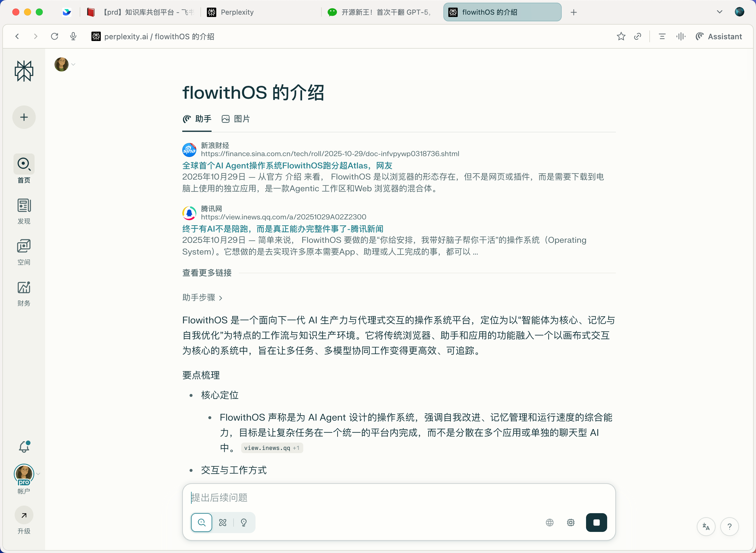756x553 pixels.
Task: Copy link using chain icon in toolbar
Action: 638,36
